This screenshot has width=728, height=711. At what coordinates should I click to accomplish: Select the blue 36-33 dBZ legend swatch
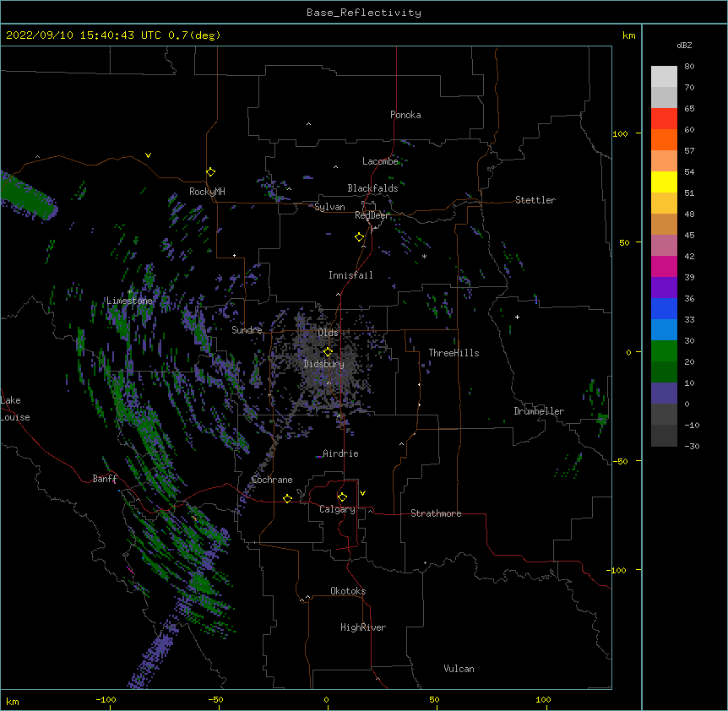664,308
